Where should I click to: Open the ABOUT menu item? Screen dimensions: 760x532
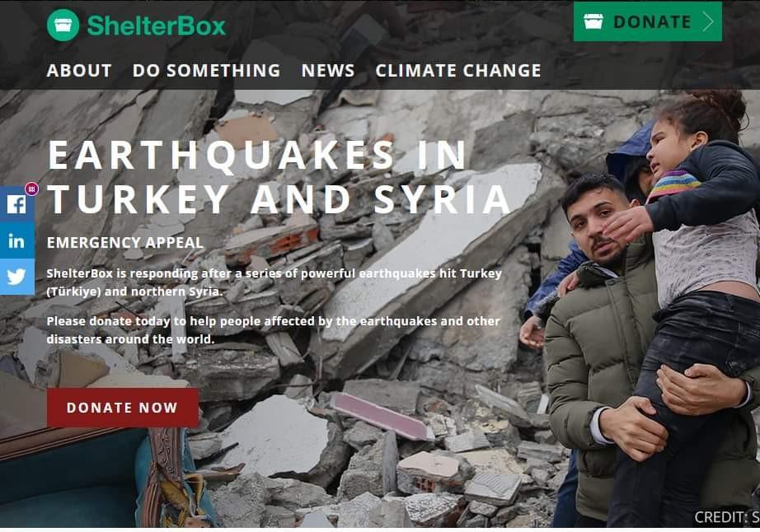coord(79,71)
